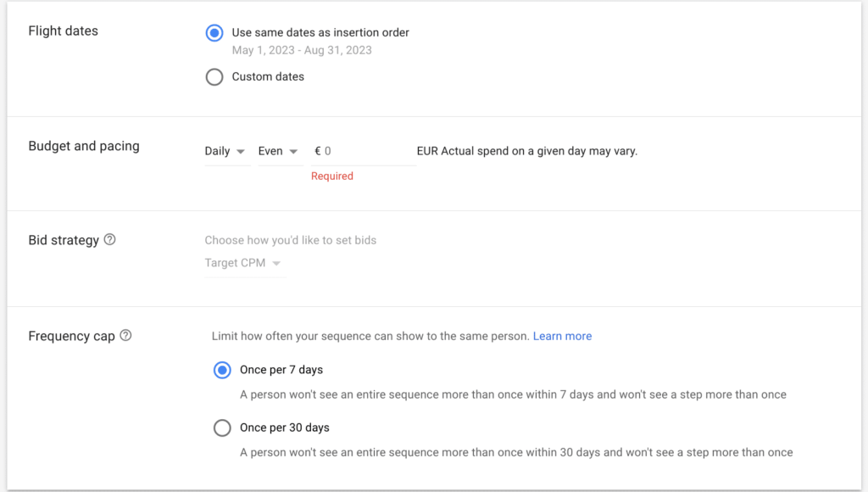
Task: Open the Bid strategy help icon
Action: click(109, 240)
